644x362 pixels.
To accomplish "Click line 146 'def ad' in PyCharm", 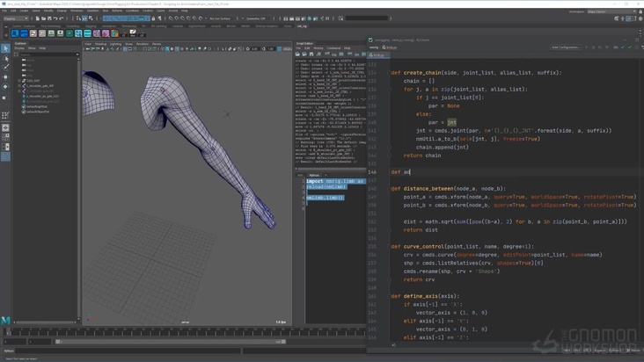I will pyautogui.click(x=400, y=172).
